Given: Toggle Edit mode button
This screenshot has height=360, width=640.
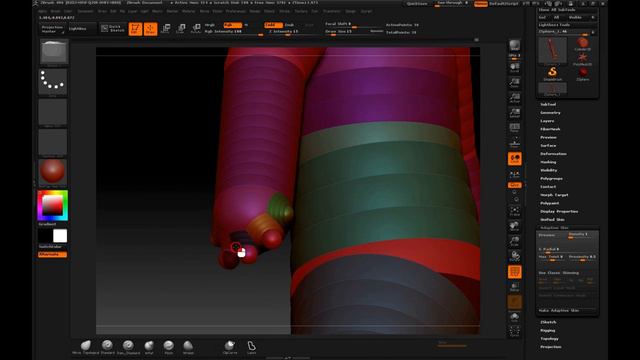Looking at the screenshot, I should (x=135, y=29).
